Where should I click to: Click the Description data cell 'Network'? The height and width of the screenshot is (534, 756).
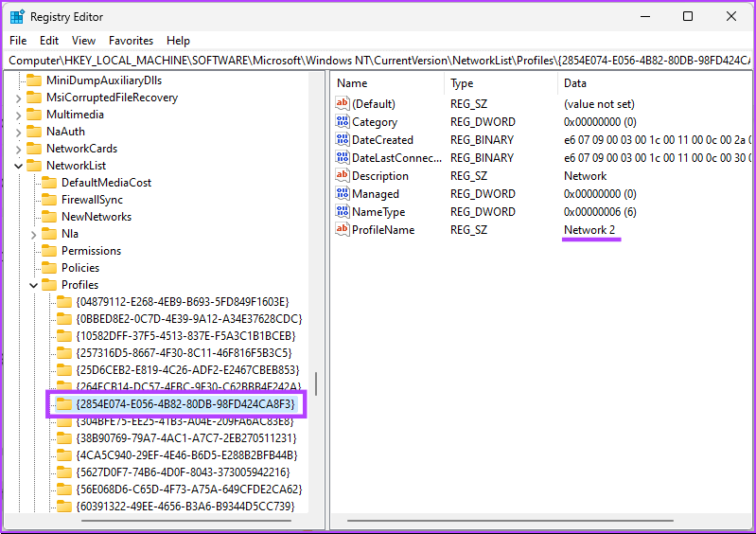click(x=586, y=176)
